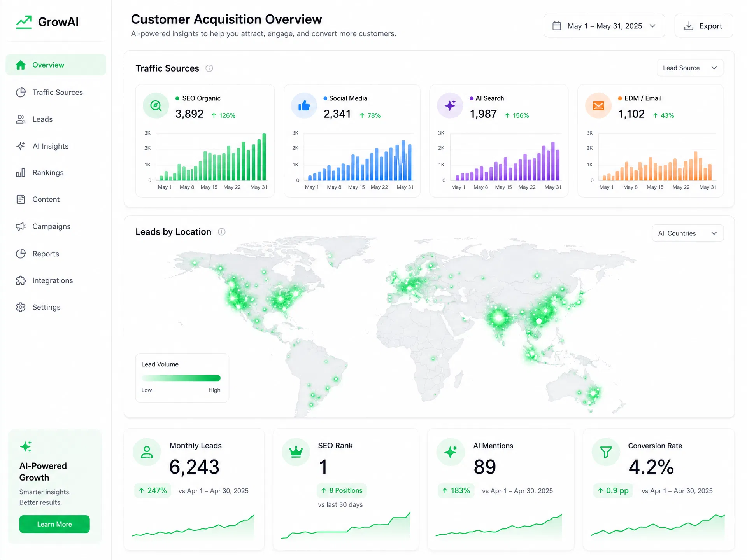Click the Conversion Rate funnel icon
This screenshot has height=560, width=747.
pos(606,452)
